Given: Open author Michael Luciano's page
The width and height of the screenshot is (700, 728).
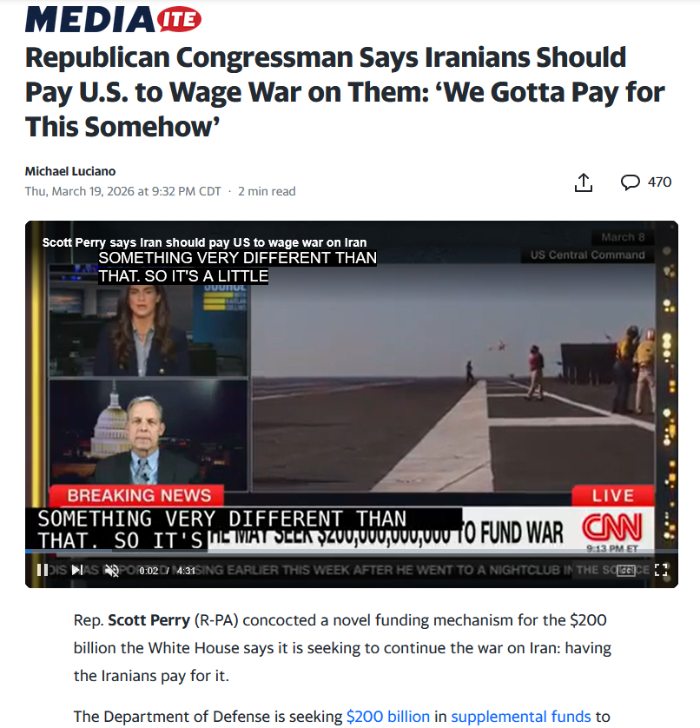Looking at the screenshot, I should [x=70, y=171].
